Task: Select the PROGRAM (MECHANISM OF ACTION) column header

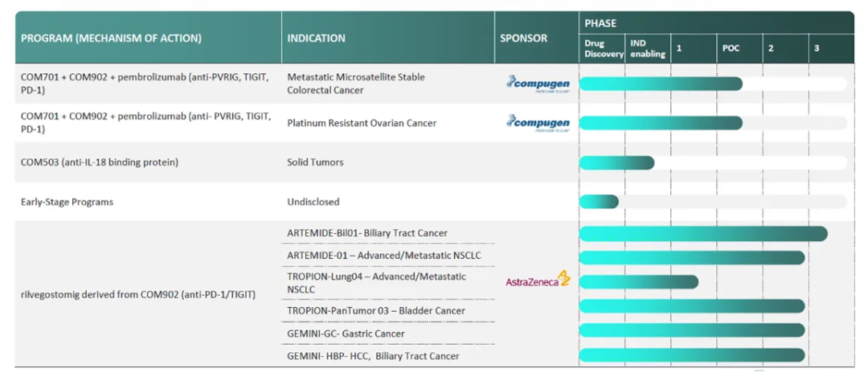Action: pos(111,38)
